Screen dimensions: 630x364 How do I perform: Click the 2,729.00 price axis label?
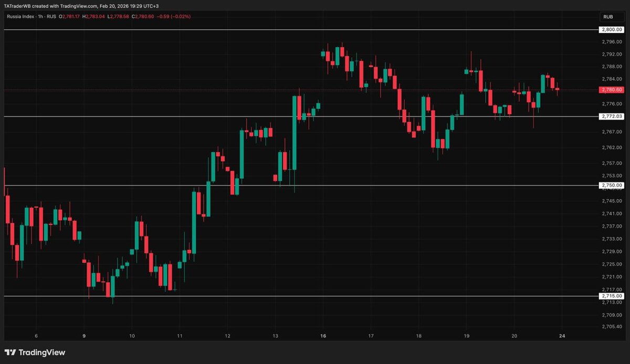[x=612, y=251]
